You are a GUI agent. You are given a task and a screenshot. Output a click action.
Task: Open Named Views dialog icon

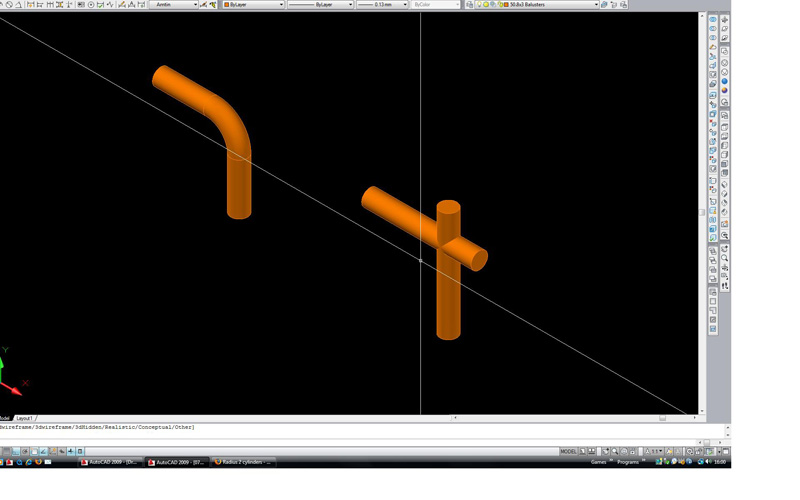point(724,116)
